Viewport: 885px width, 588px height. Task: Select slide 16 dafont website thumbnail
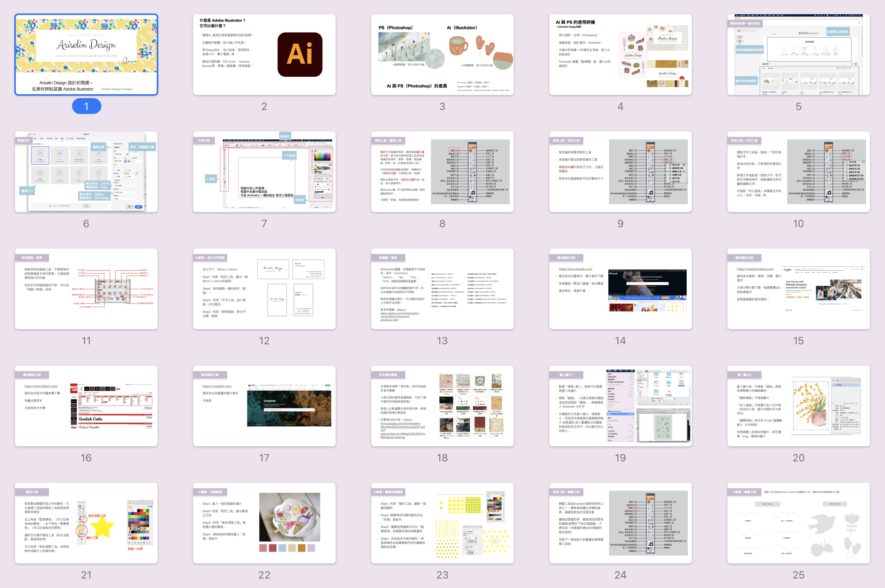[86, 406]
